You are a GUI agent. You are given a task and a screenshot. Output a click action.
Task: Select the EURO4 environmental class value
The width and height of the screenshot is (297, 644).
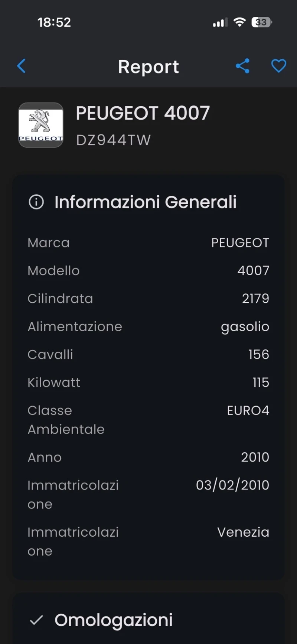point(248,410)
